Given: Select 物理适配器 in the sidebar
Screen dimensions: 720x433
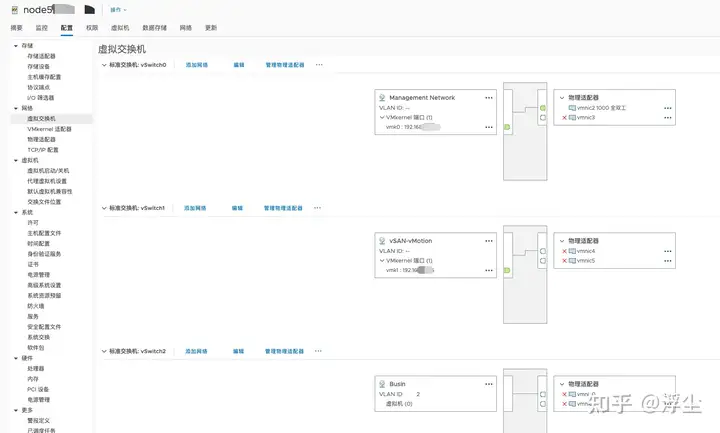Looking at the screenshot, I should (41, 140).
